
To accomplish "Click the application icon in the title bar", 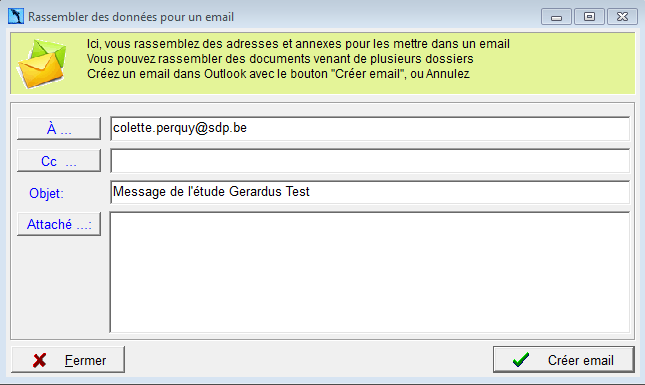I will pos(16,16).
